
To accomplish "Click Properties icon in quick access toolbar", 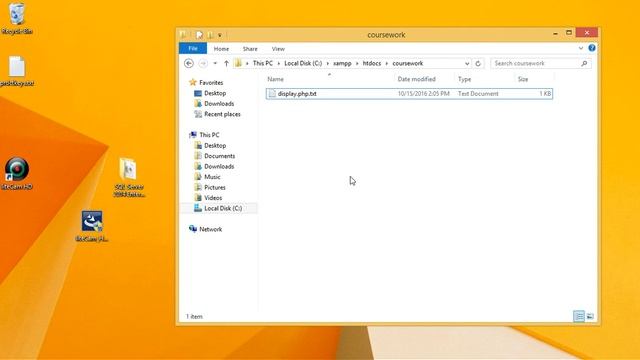I will coord(199,35).
